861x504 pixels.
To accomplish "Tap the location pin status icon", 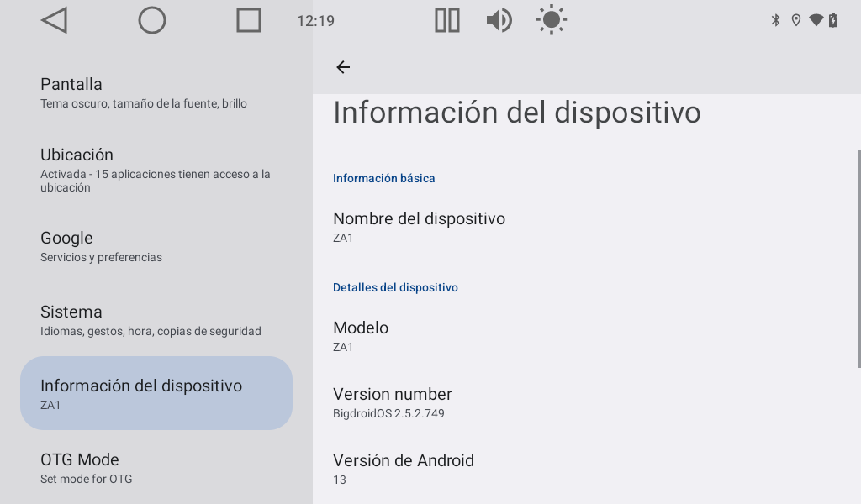I will tap(795, 20).
